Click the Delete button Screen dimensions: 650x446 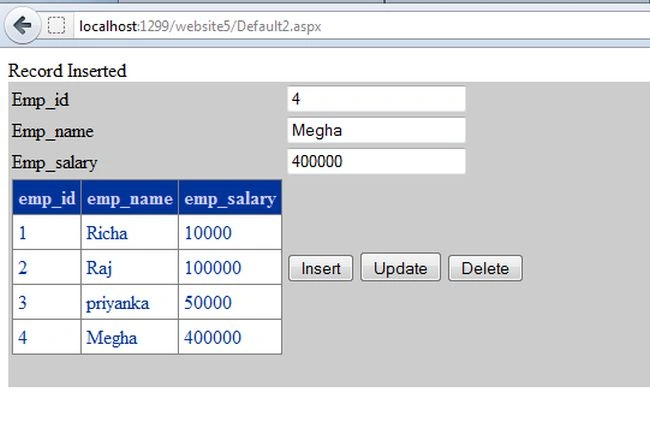coord(485,268)
